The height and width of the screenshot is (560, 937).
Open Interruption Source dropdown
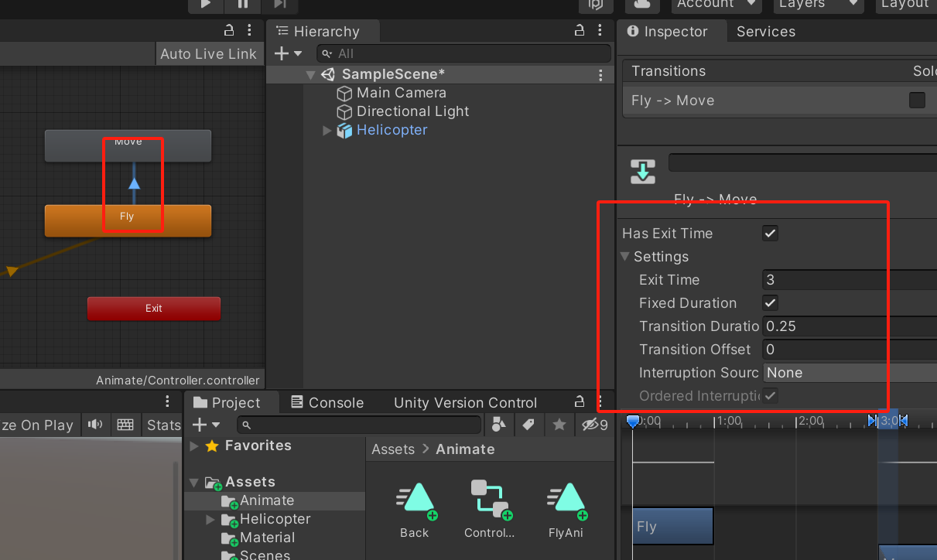tap(850, 373)
